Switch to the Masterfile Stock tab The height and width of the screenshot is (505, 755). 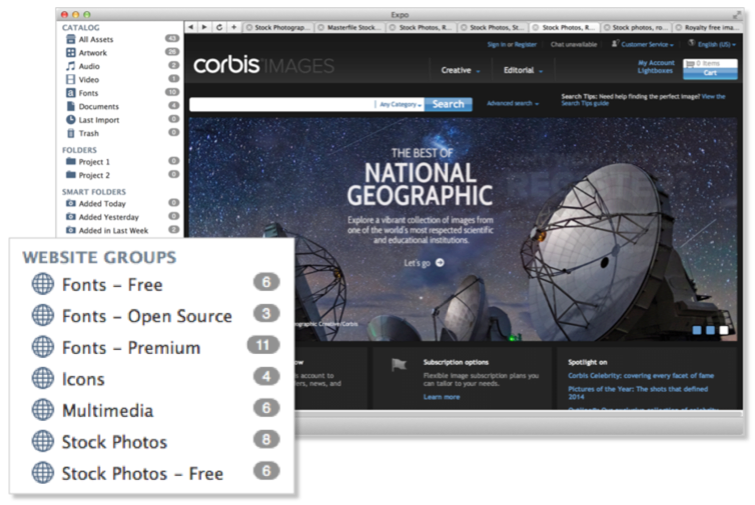pos(350,27)
